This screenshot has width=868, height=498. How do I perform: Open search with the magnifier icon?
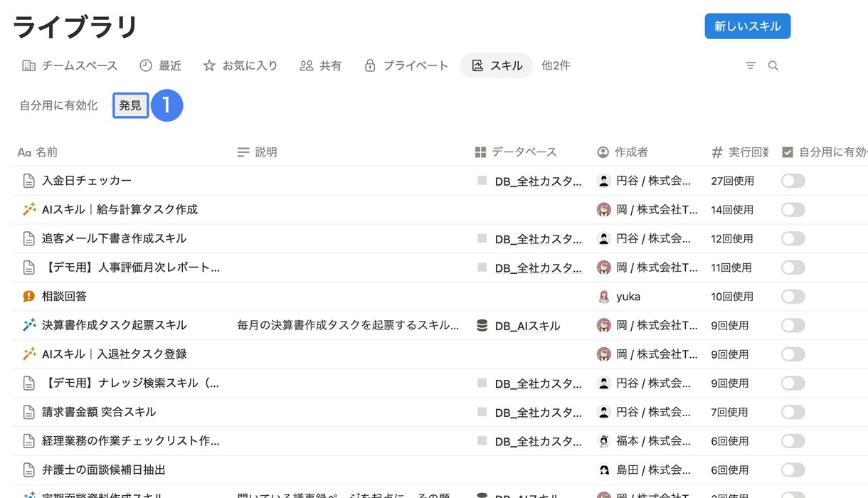(x=773, y=65)
